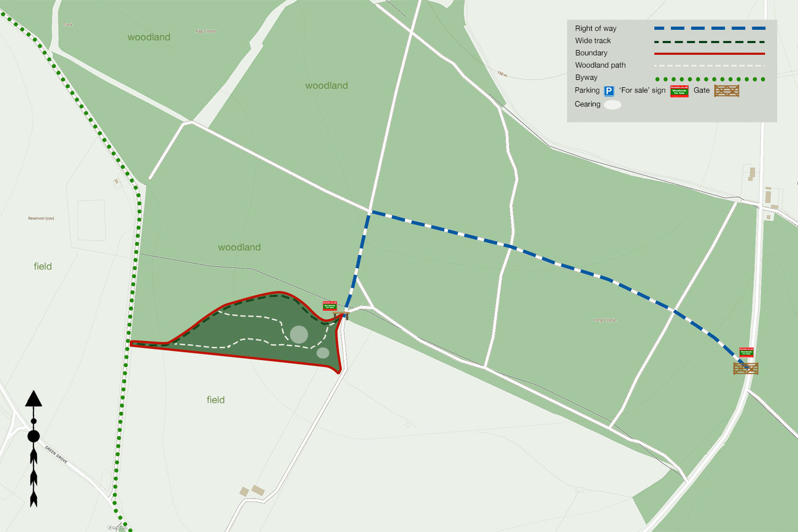Click the north arrow compass symbol

(34, 448)
